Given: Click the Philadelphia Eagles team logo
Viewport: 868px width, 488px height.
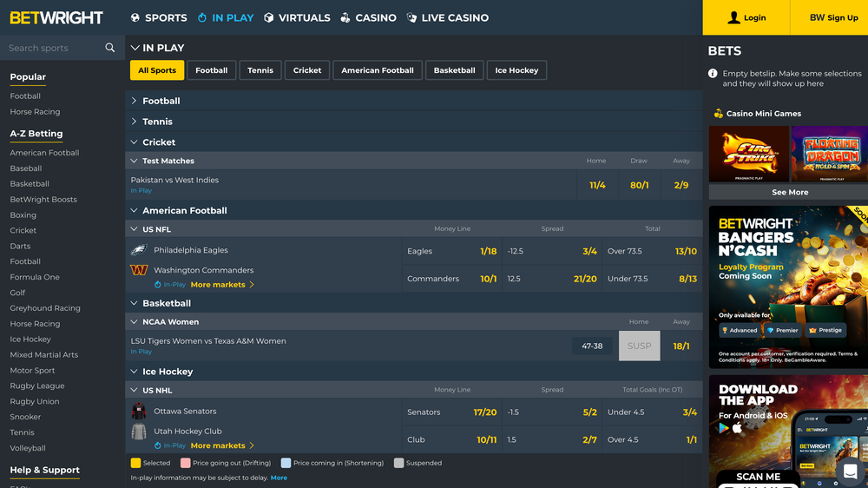Looking at the screenshot, I should tap(139, 250).
